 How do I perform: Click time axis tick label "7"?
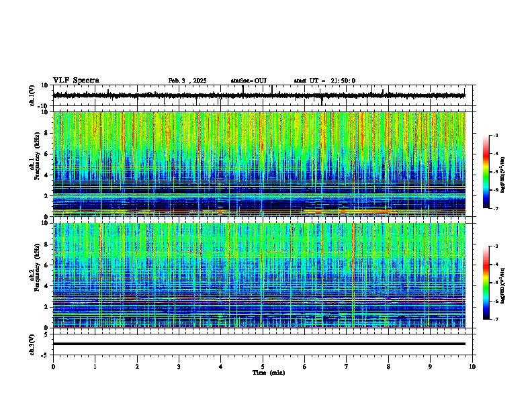pos(347,367)
